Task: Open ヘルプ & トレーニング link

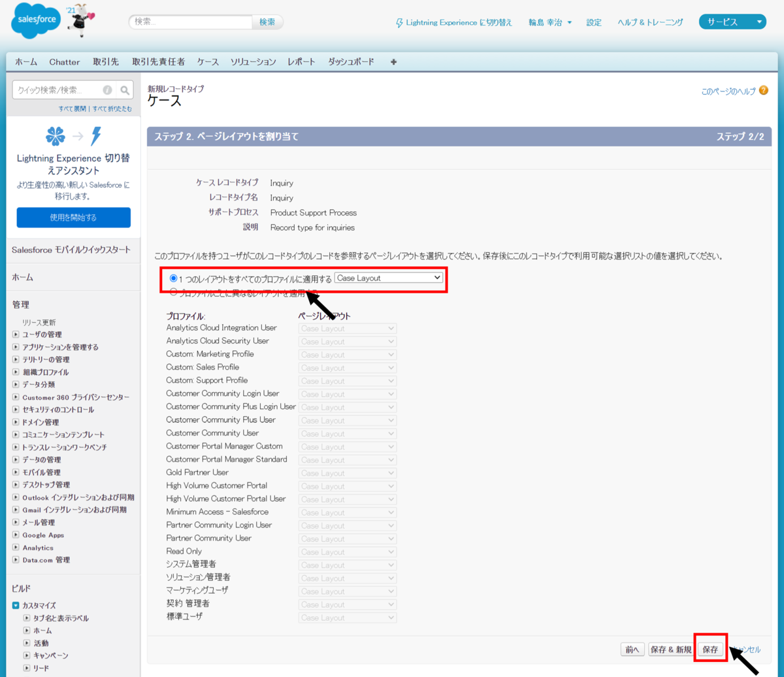Action: (x=651, y=22)
